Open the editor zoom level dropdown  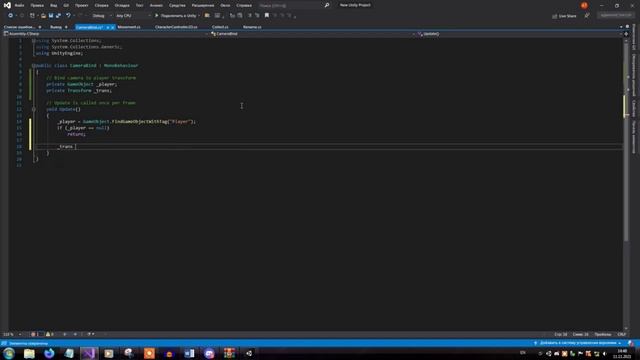click(x=12, y=334)
